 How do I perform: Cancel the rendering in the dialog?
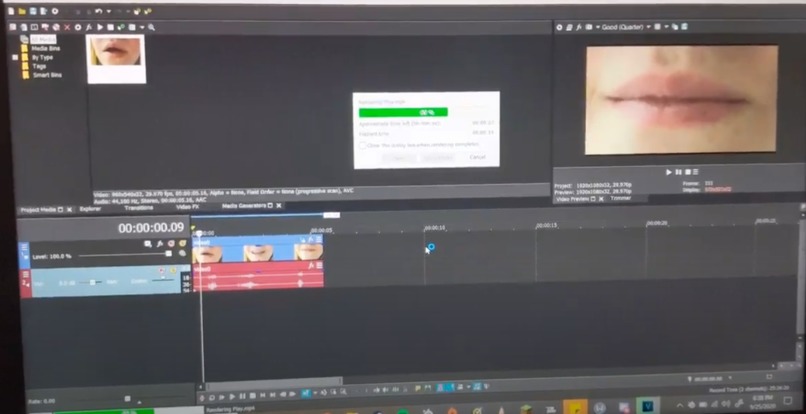pos(478,157)
